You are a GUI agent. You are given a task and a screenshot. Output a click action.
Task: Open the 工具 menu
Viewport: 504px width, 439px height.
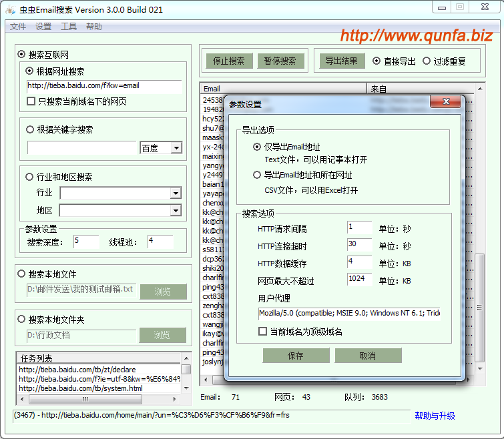pyautogui.click(x=69, y=27)
